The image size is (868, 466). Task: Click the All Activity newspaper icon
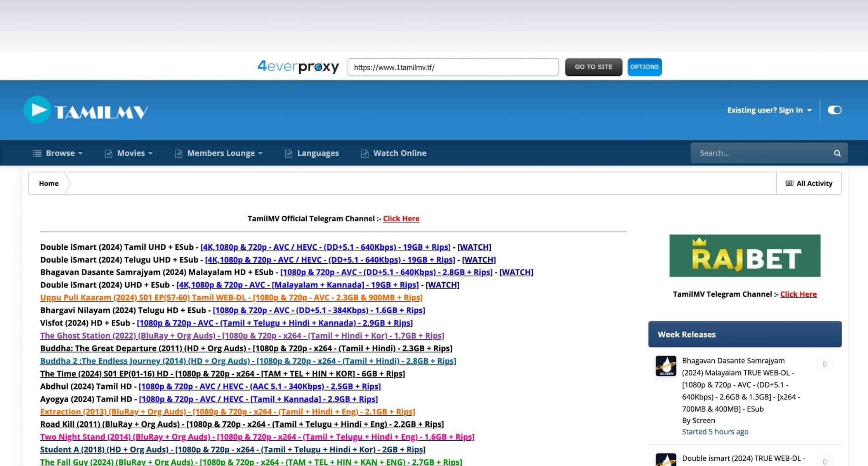[x=789, y=183]
